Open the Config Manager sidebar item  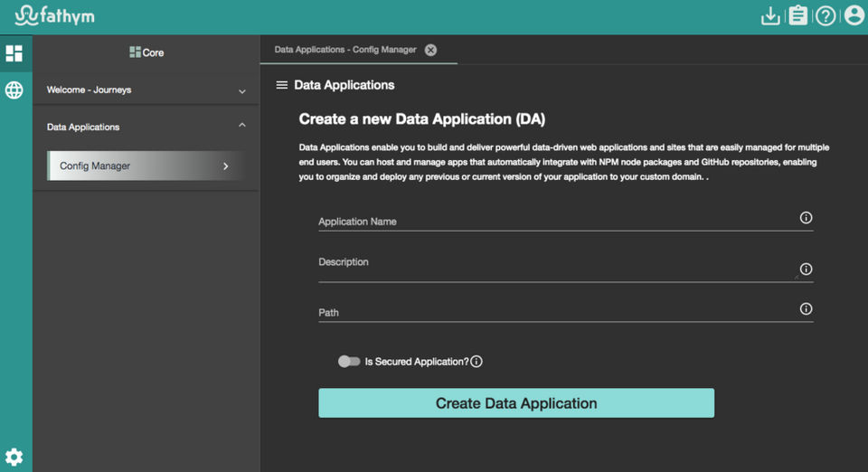[145, 166]
